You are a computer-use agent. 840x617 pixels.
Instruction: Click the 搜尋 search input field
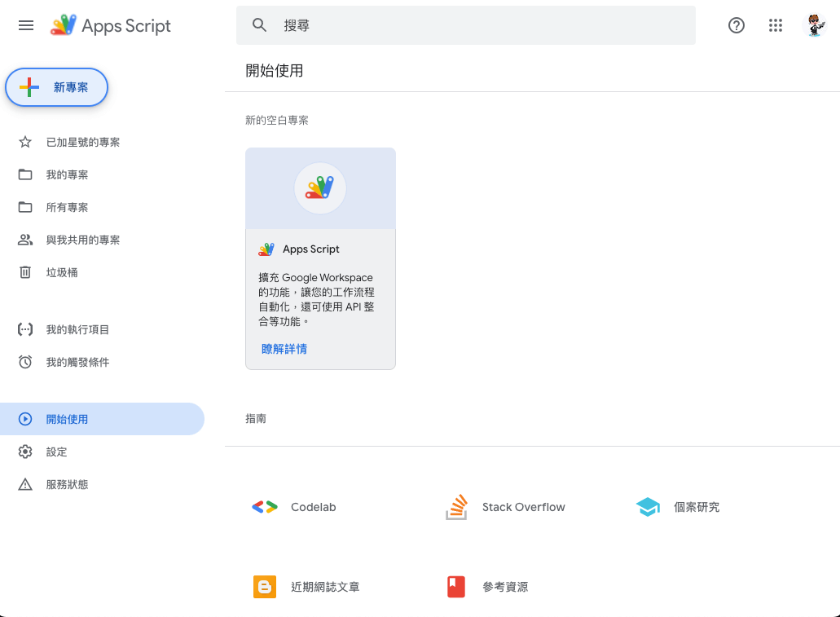tap(481, 25)
